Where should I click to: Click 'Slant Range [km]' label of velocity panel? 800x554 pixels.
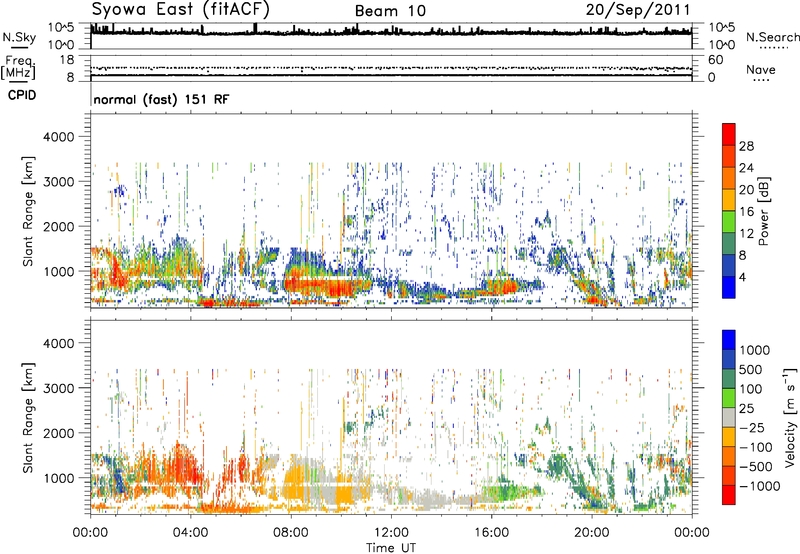28,417
